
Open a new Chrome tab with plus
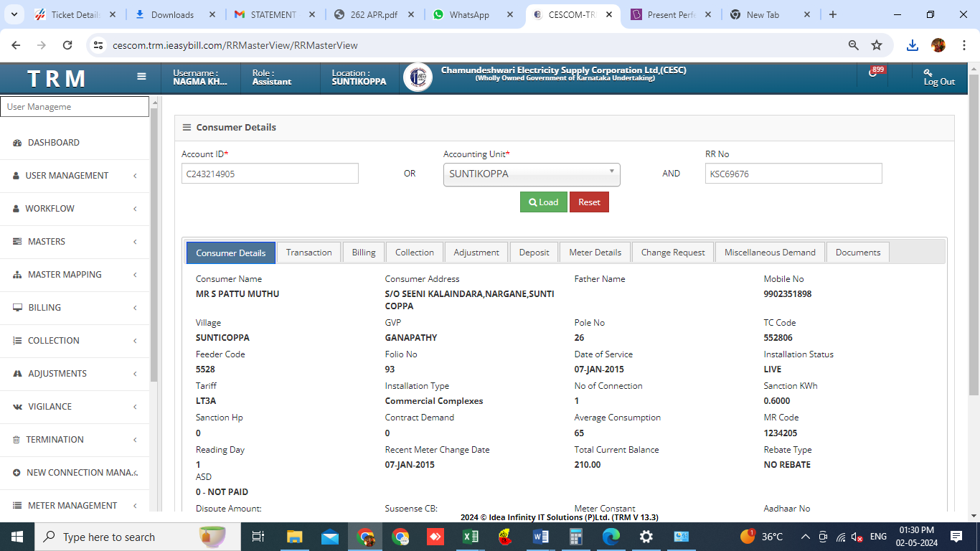pyautogui.click(x=832, y=14)
